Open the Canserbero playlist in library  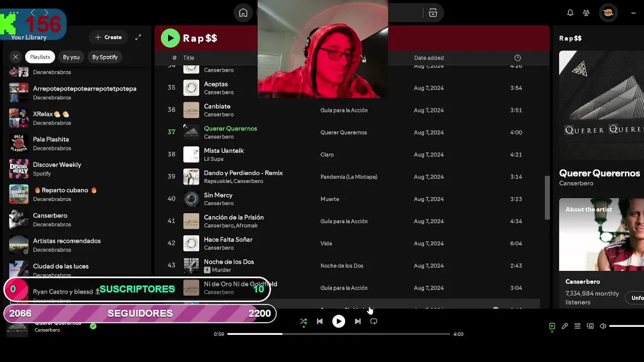[78, 220]
